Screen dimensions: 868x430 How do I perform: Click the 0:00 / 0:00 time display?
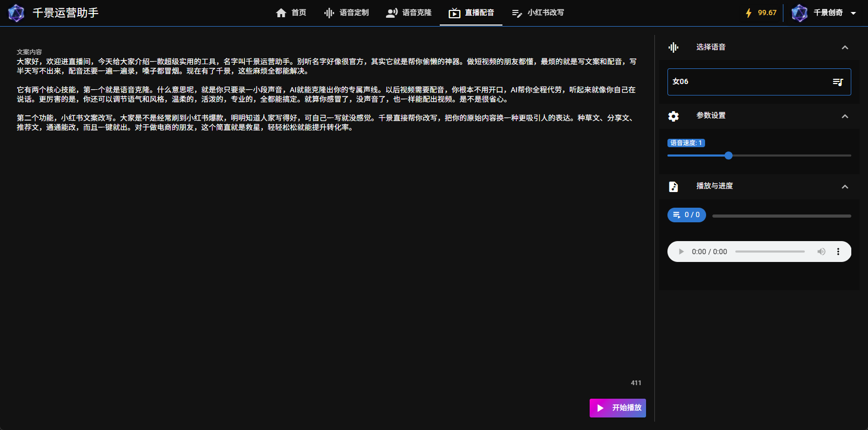coord(709,252)
